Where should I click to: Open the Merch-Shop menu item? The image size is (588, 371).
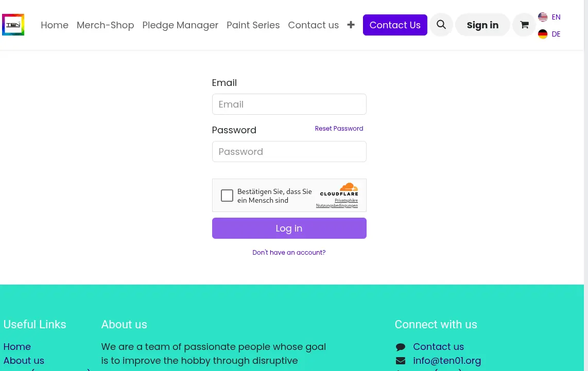point(106,25)
